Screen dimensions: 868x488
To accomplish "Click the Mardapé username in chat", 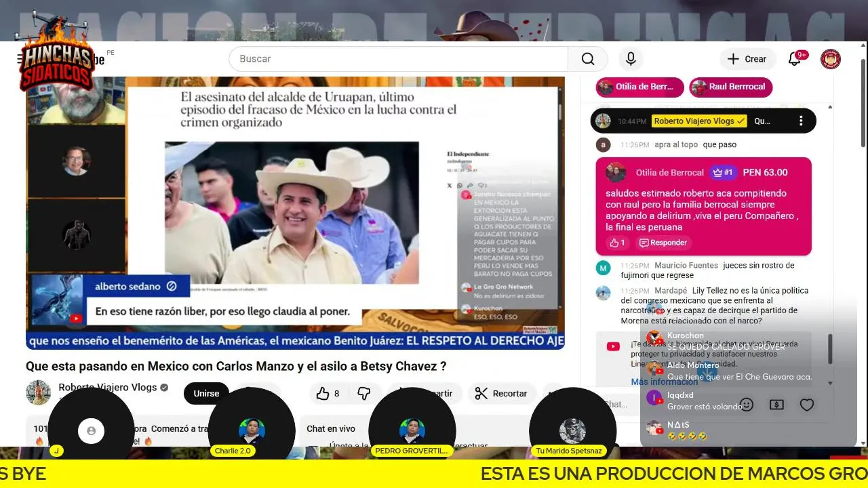I will coord(670,290).
